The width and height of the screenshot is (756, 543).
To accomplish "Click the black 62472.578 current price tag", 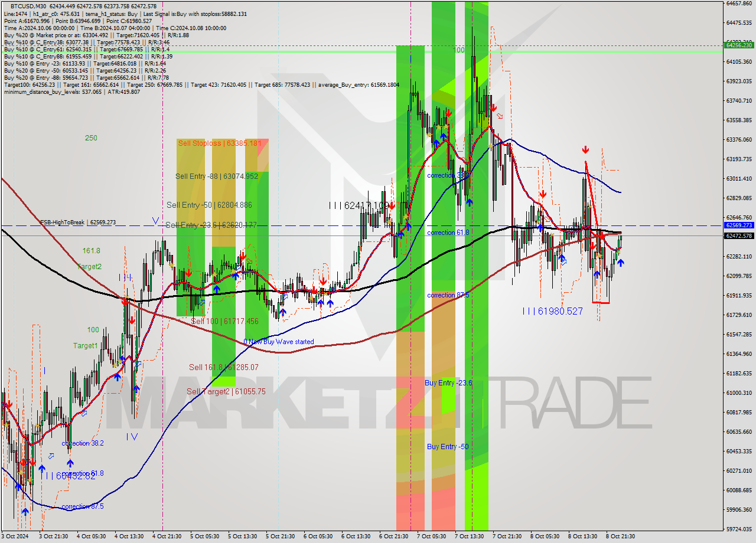I will (x=739, y=236).
